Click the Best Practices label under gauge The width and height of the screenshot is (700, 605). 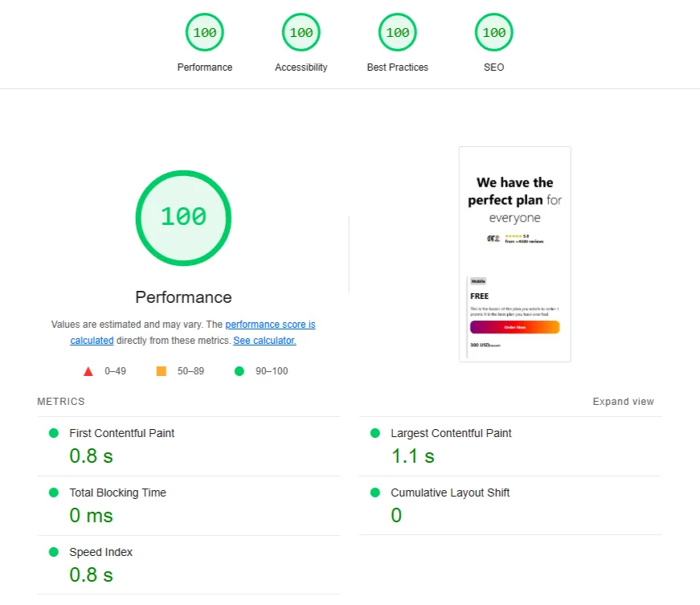pos(397,67)
